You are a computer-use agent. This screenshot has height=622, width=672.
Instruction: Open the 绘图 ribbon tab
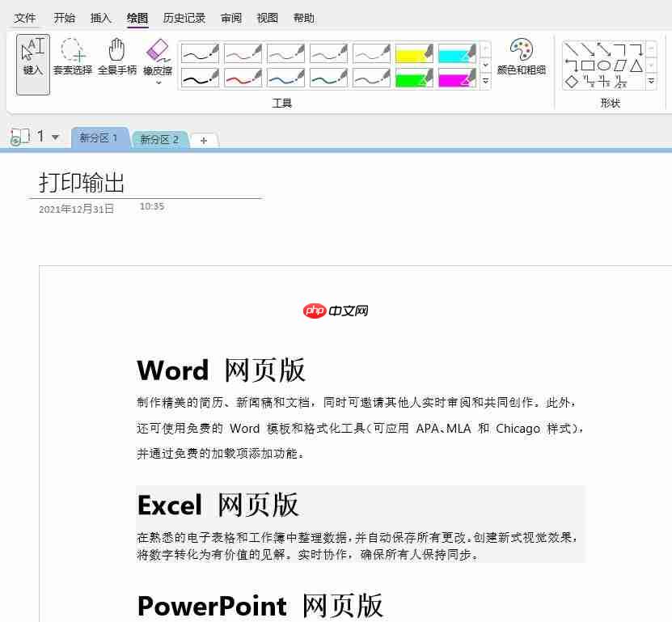[137, 18]
